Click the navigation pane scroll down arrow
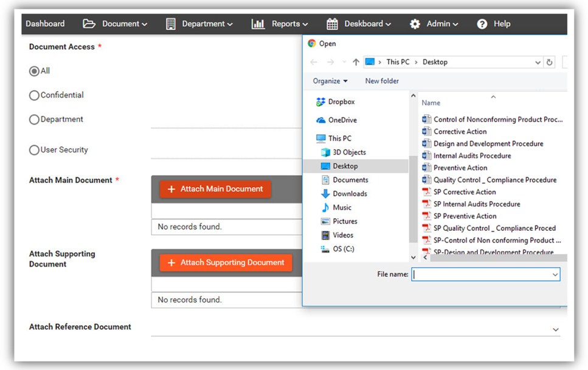Image resolution: width=588 pixels, height=370 pixels. click(x=413, y=258)
